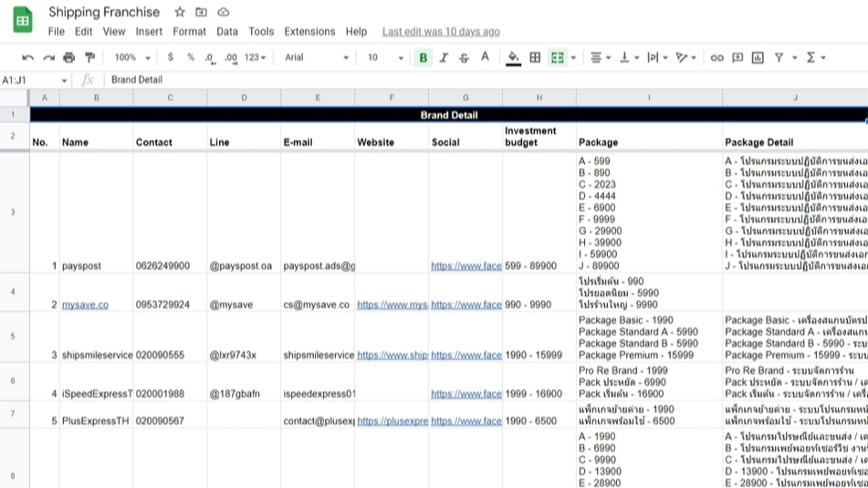Select row 3 header
Screen dimensions: 868x488
pyautogui.click(x=14, y=212)
